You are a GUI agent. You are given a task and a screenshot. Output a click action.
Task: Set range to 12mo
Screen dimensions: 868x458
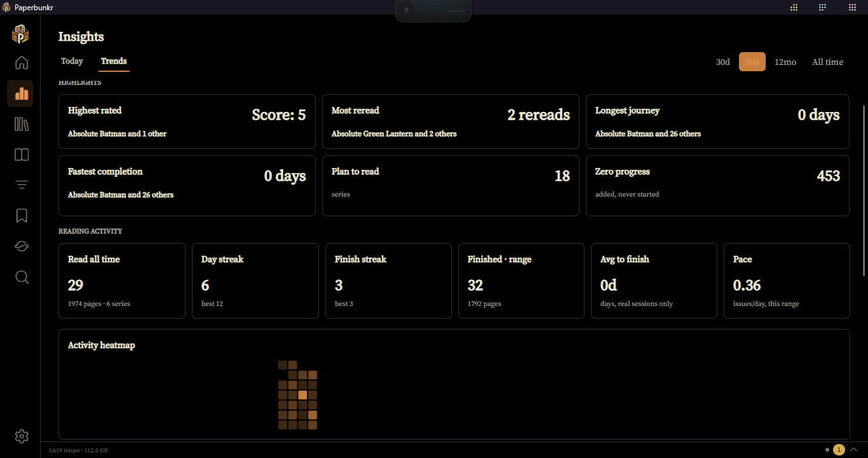[x=785, y=62]
